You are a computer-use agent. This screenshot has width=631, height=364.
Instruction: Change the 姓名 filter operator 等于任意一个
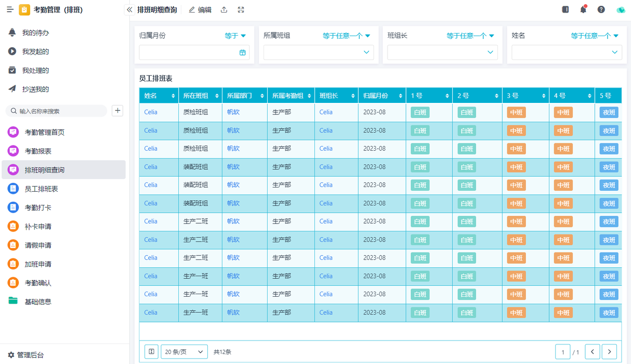(x=595, y=36)
